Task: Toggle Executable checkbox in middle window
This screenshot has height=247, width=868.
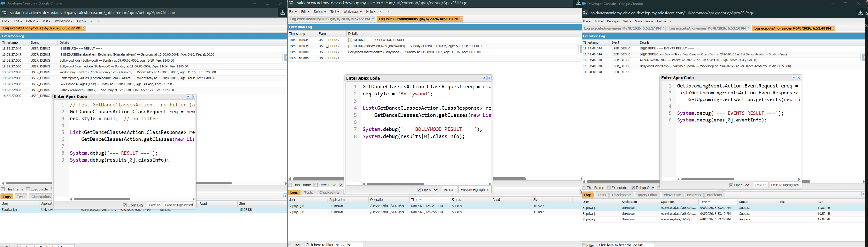Action: 316,185
